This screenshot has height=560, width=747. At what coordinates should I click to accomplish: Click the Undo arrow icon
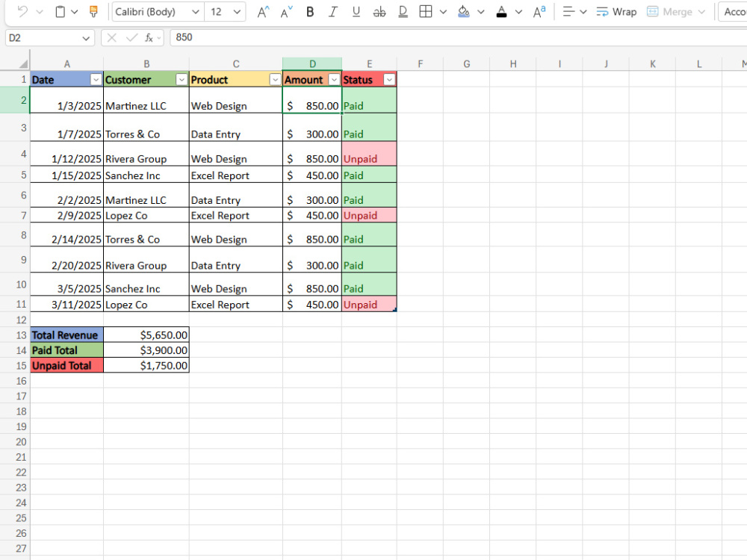pos(22,11)
